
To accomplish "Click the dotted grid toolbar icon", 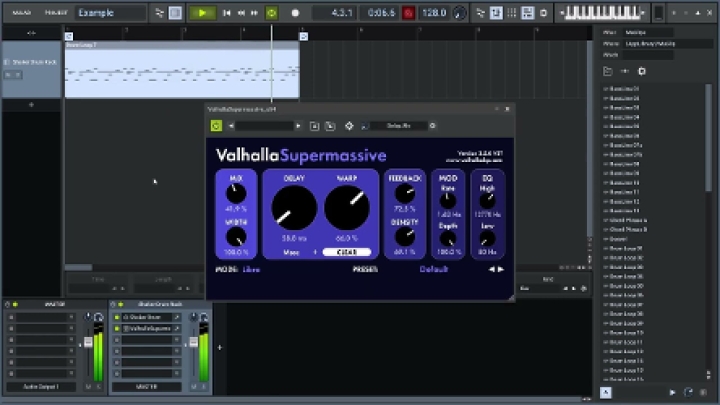I will pos(512,13).
